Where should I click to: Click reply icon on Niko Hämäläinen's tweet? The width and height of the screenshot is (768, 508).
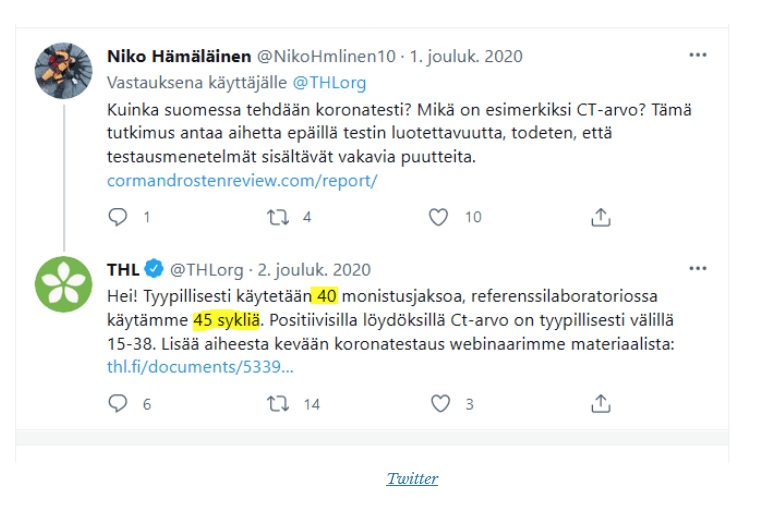pos(118,217)
